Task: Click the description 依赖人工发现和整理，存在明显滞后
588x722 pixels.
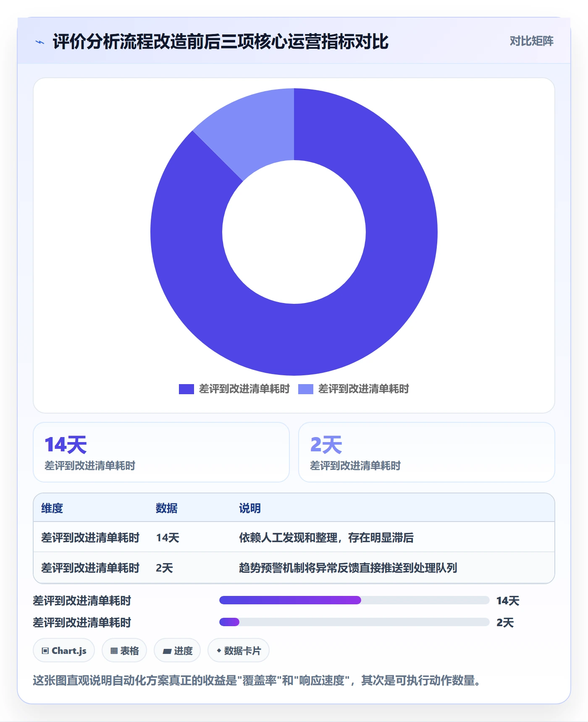Action: pos(326,538)
